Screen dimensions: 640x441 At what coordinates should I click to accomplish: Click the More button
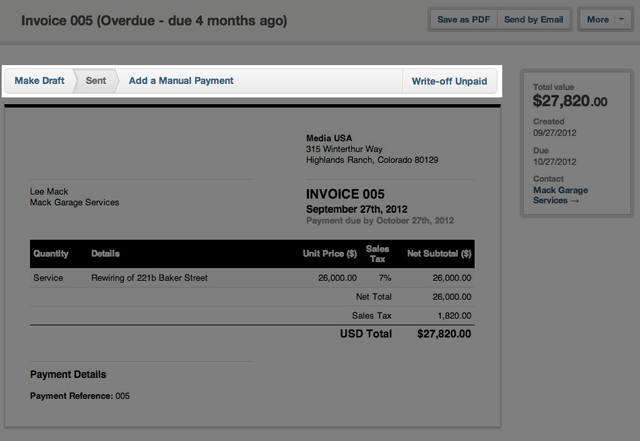[x=597, y=19]
